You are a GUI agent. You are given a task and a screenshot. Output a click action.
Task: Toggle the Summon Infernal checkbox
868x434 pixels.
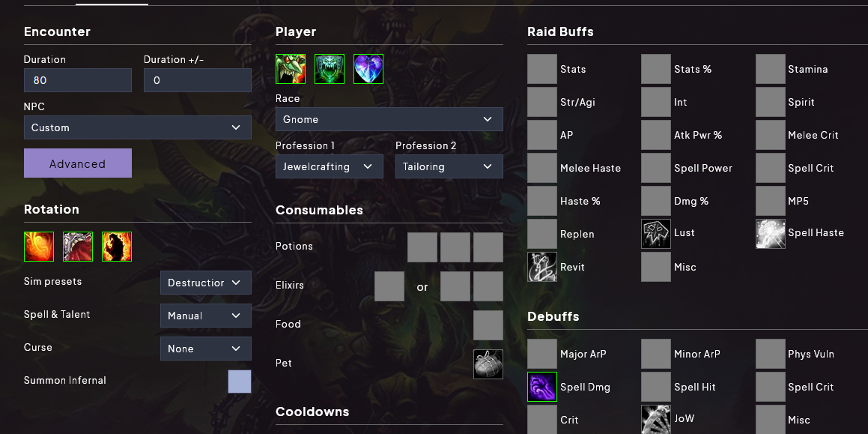point(239,382)
